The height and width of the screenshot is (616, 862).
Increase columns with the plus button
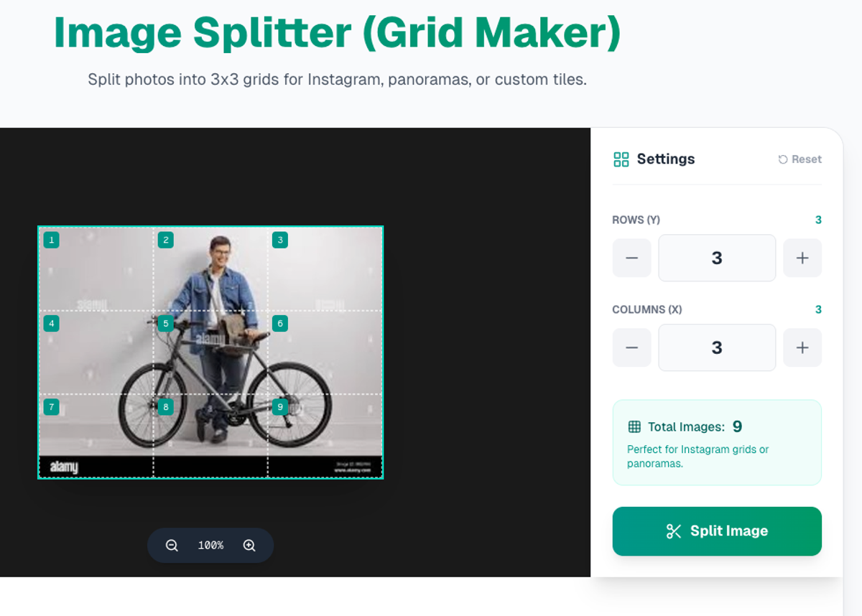coord(802,347)
